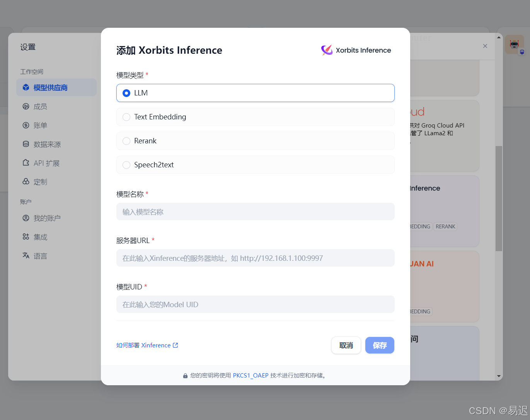Choose the Rerank model type option
Image resolution: width=530 pixels, height=420 pixels.
pos(255,141)
